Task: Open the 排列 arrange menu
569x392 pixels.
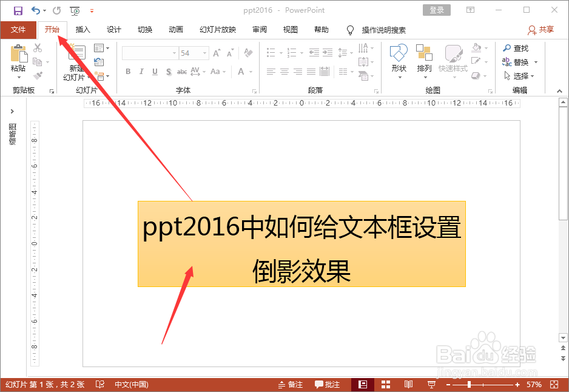Action: [x=424, y=61]
